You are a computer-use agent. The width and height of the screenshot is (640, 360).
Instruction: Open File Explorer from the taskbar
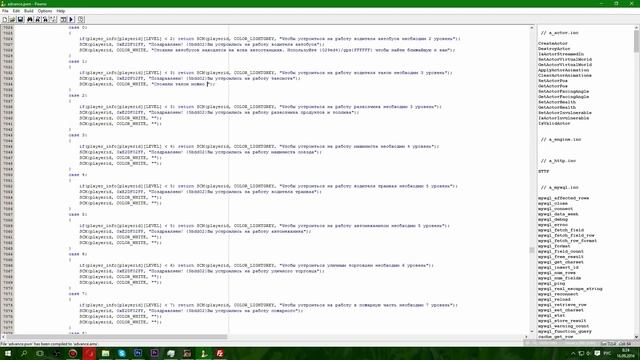pyautogui.click(x=105, y=353)
